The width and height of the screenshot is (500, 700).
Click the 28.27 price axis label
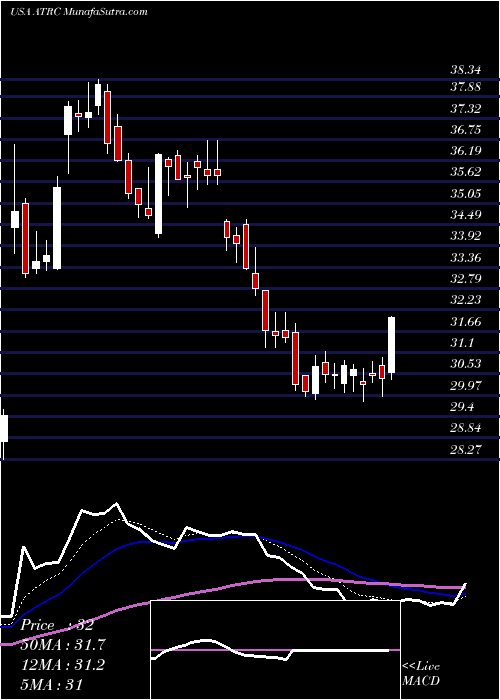point(466,449)
